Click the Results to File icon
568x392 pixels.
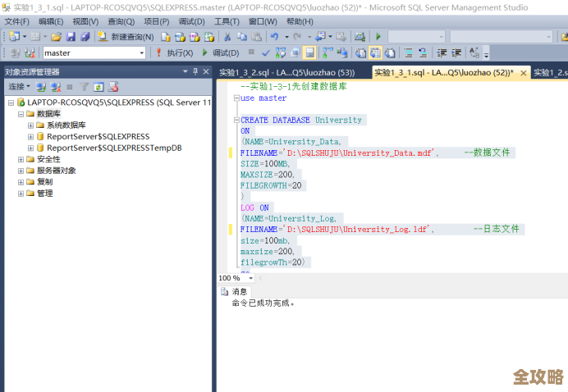coord(390,53)
